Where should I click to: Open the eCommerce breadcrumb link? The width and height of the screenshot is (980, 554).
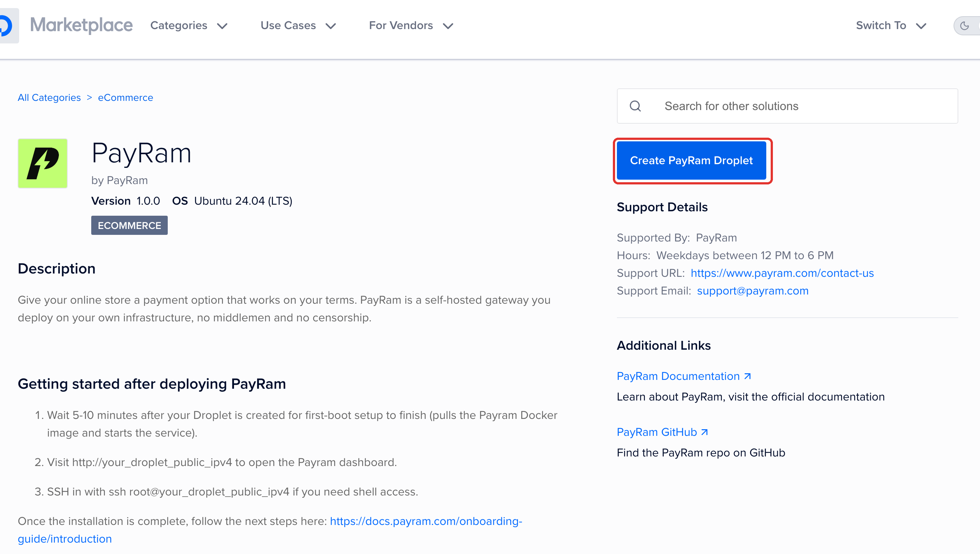click(125, 98)
